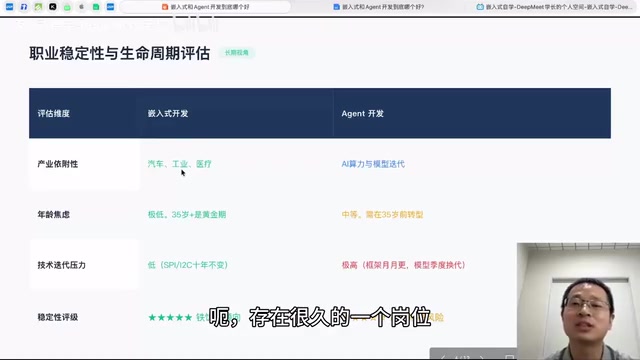Click the 评估维度 column header
The height and width of the screenshot is (360, 640).
53,113
